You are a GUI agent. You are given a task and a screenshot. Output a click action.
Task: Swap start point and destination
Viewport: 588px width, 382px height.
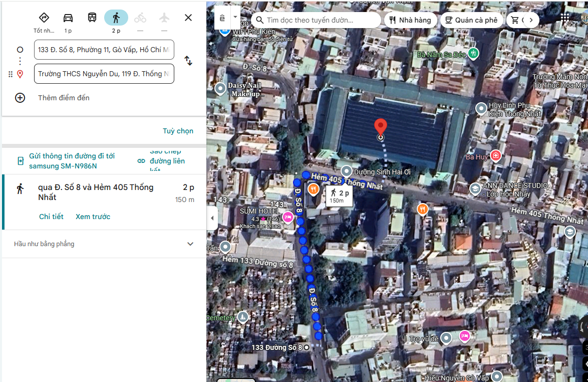188,61
